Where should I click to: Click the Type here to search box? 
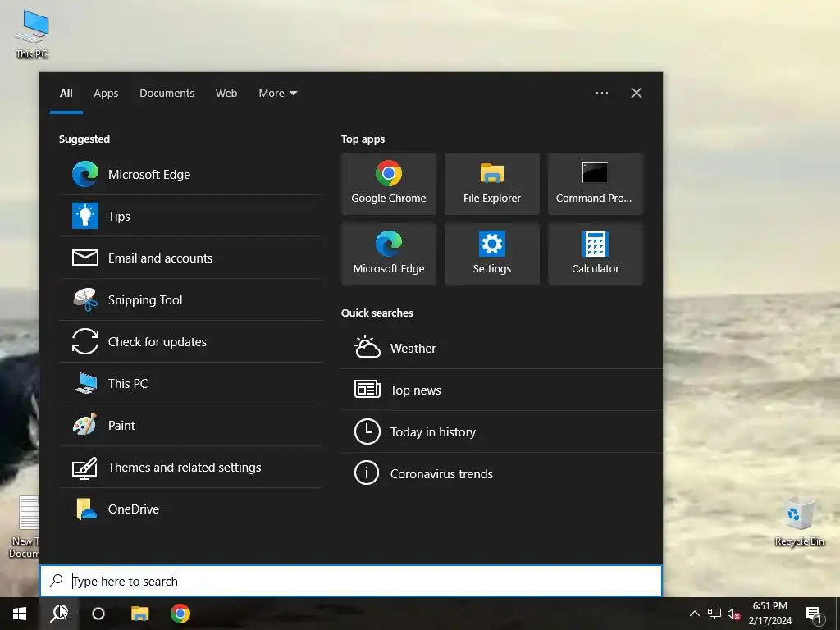pos(351,581)
